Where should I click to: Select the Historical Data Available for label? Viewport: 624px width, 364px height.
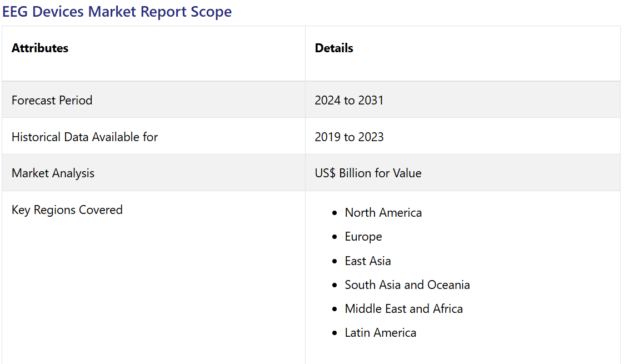[x=84, y=137]
